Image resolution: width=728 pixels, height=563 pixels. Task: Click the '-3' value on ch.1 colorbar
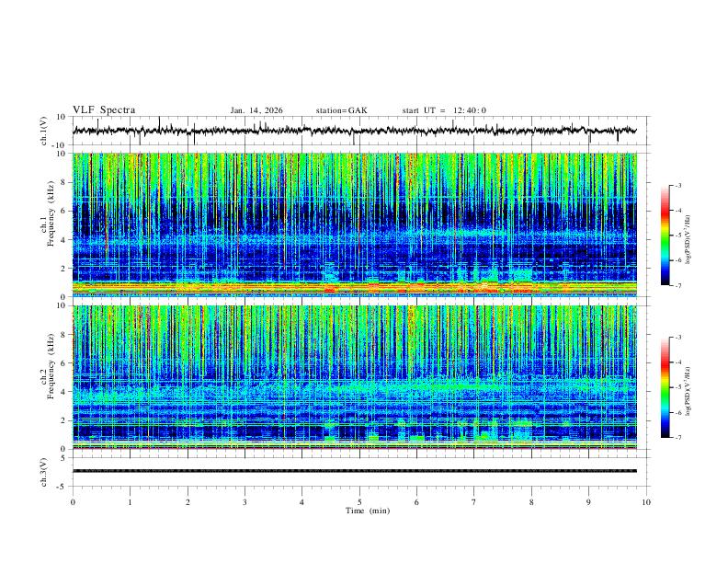point(677,185)
